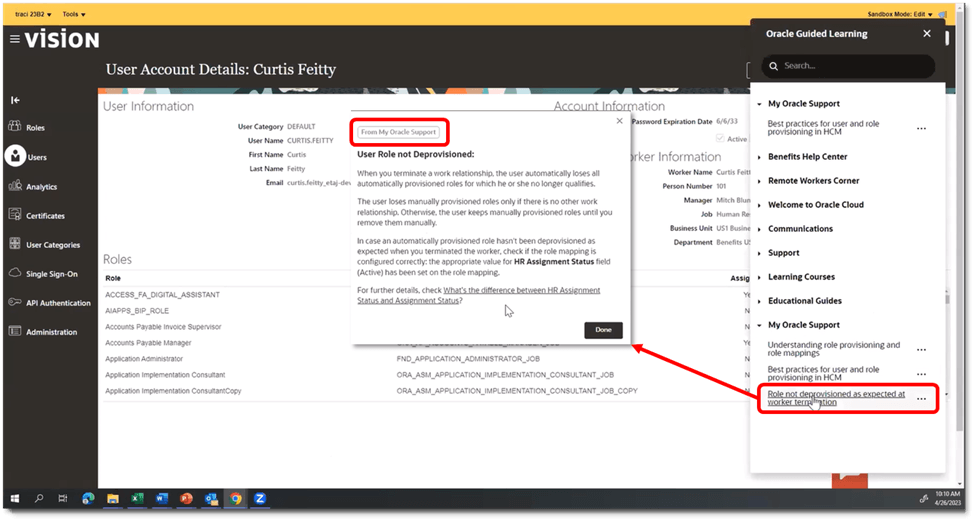
Task: Collapse the left sidebar arrow icon
Action: click(x=16, y=100)
